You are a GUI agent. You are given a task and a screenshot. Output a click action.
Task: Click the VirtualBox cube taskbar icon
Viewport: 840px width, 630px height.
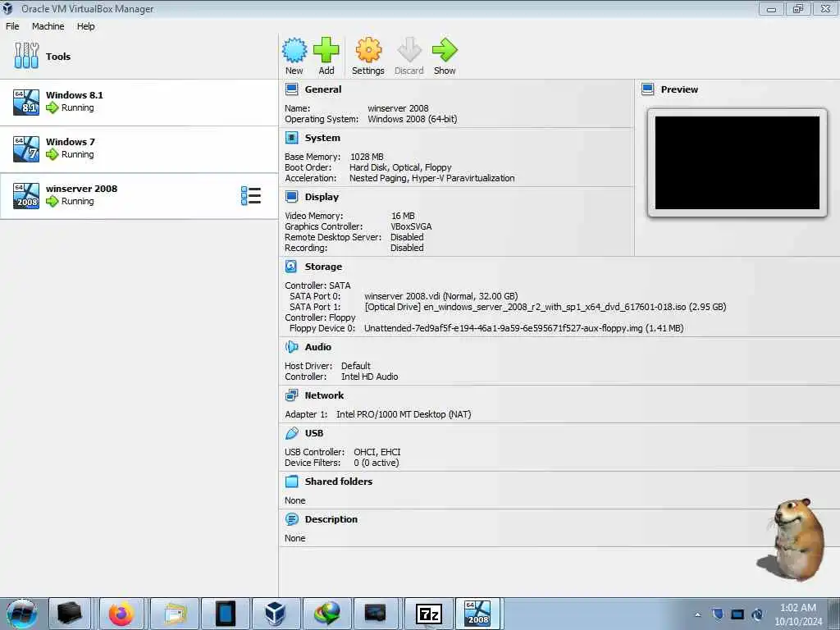[276, 614]
